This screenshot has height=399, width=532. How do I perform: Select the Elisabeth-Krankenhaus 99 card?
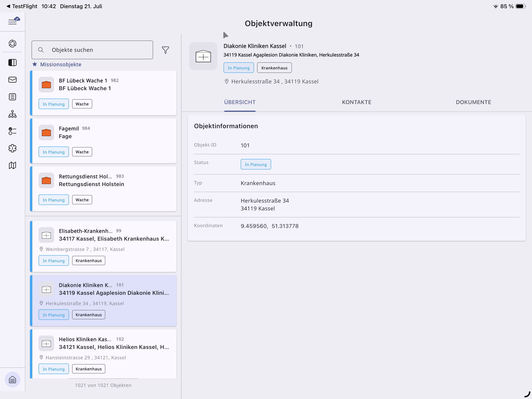[x=103, y=246]
